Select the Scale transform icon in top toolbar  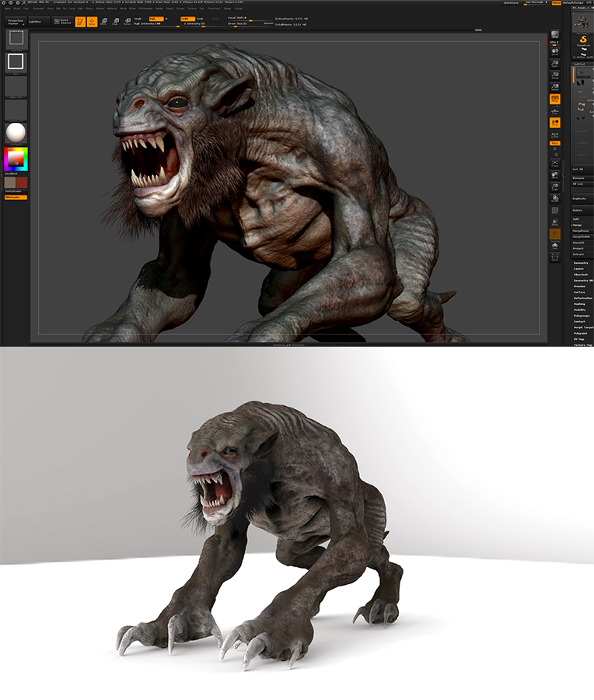pyautogui.click(x=116, y=22)
